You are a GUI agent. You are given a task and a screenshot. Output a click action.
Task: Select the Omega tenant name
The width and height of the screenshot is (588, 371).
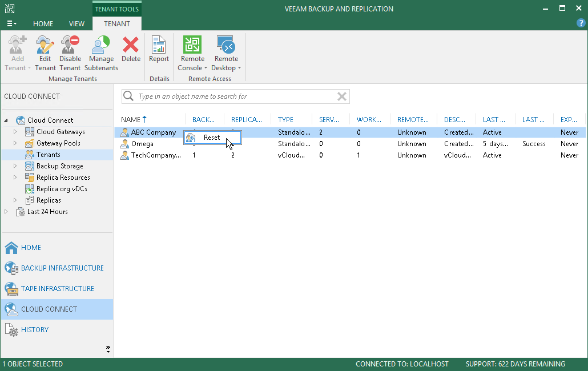142,144
